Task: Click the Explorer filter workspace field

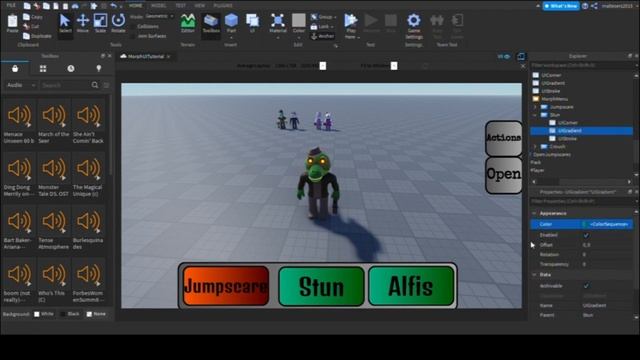Action: click(x=582, y=65)
